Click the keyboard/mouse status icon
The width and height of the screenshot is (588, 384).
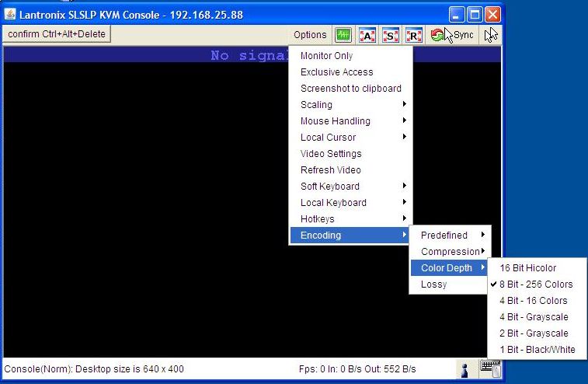pos(489,368)
